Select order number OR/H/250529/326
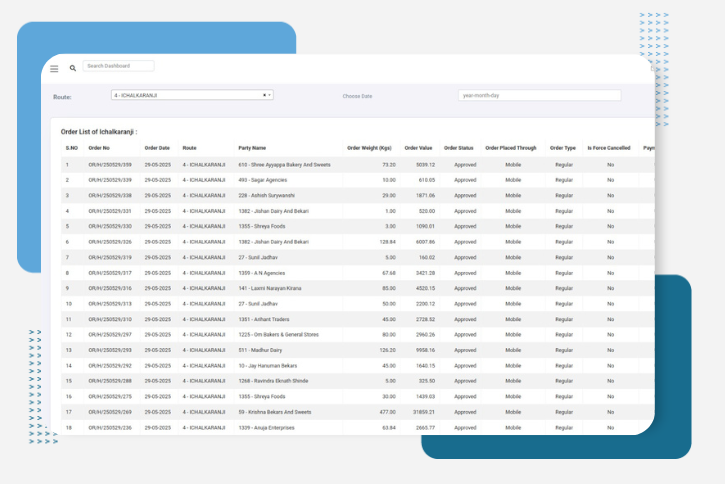The image size is (725, 484). click(110, 242)
